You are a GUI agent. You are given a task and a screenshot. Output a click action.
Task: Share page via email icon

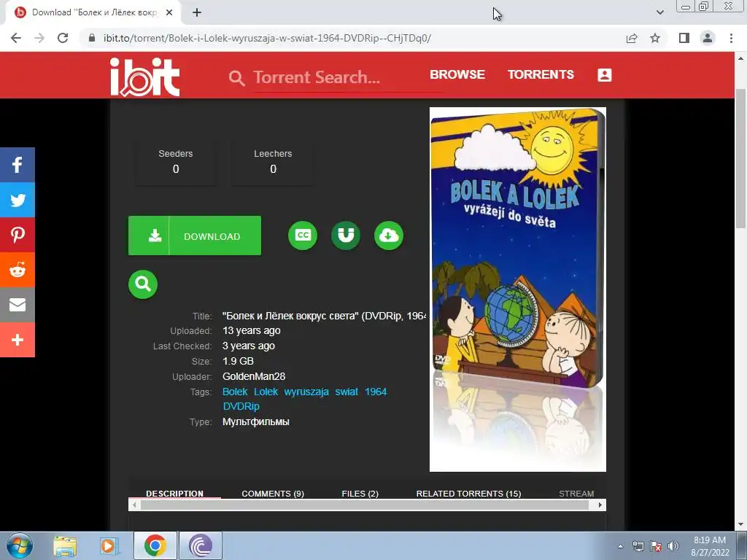click(x=18, y=305)
